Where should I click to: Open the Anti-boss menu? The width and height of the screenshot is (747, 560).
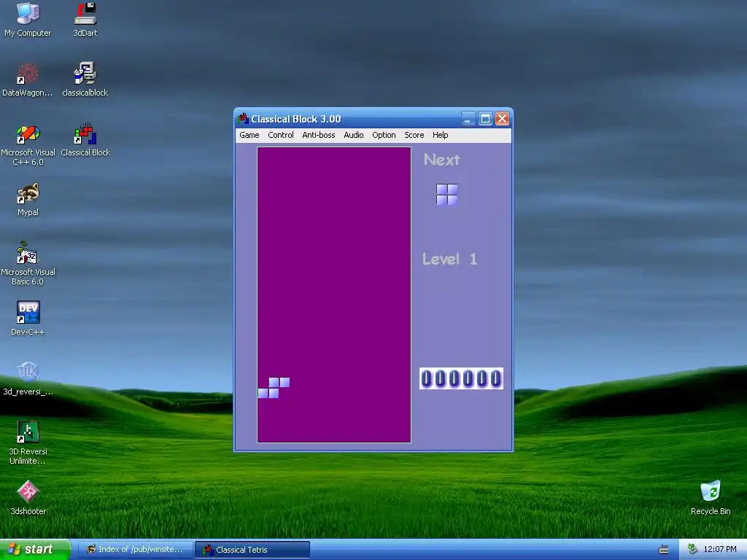tap(318, 135)
